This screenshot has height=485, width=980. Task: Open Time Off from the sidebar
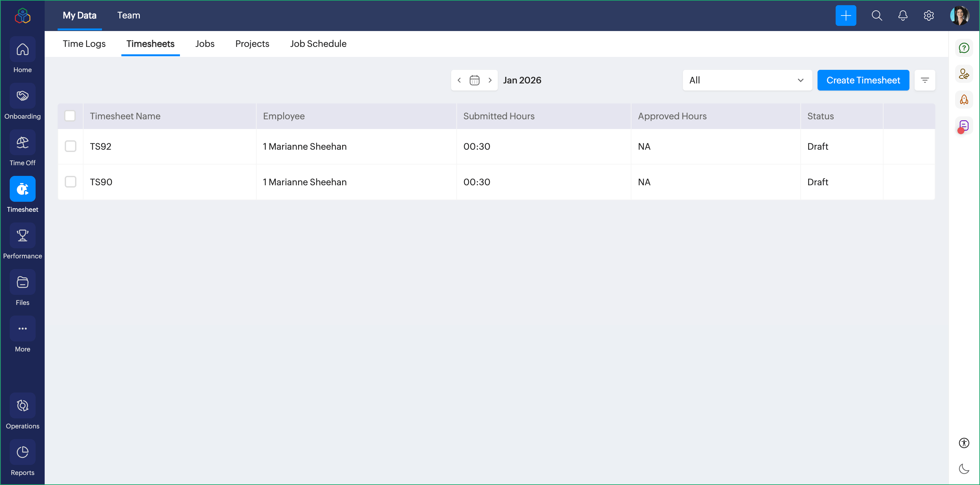[x=22, y=143]
